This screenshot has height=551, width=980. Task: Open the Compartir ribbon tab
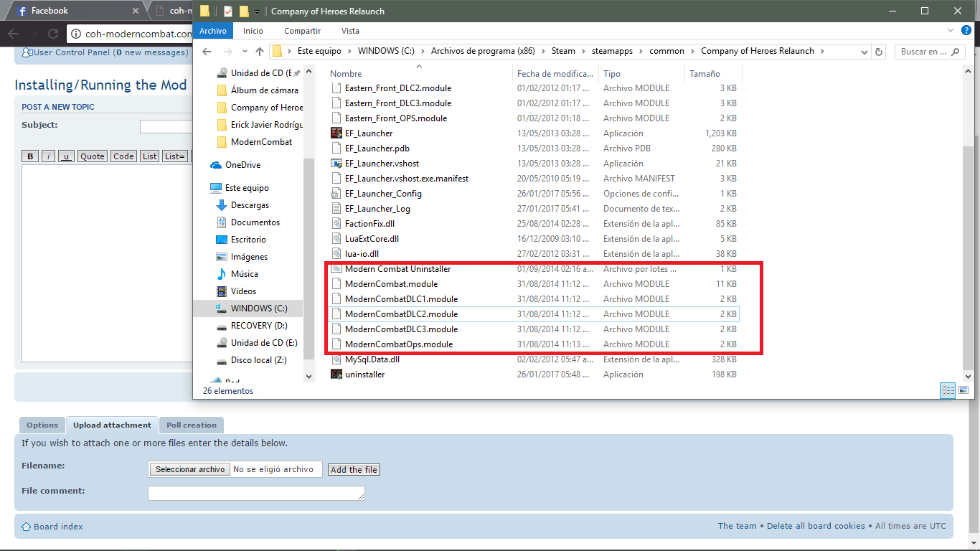click(x=302, y=31)
